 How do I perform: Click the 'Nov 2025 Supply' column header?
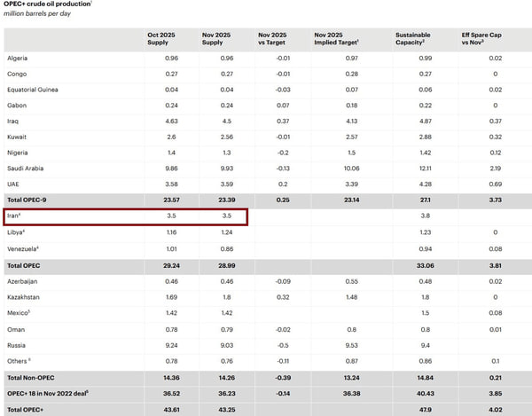click(x=217, y=38)
